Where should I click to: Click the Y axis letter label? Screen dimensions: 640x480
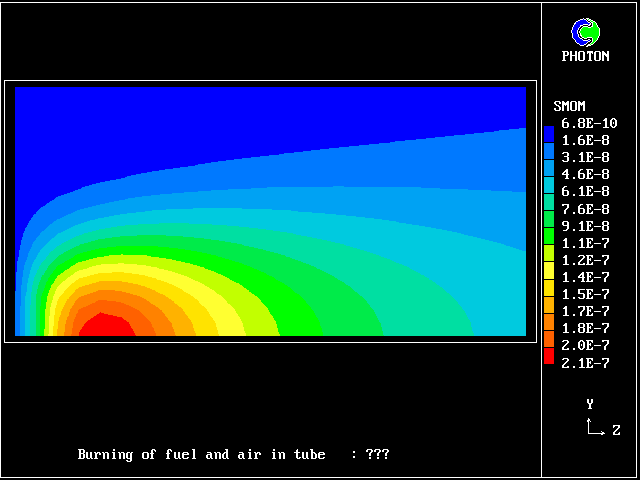tap(590, 404)
